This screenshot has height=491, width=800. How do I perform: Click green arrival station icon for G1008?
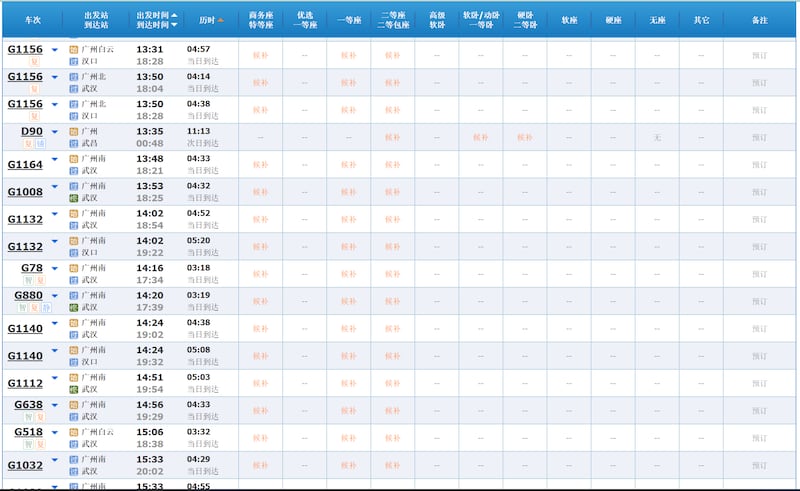tap(74, 199)
